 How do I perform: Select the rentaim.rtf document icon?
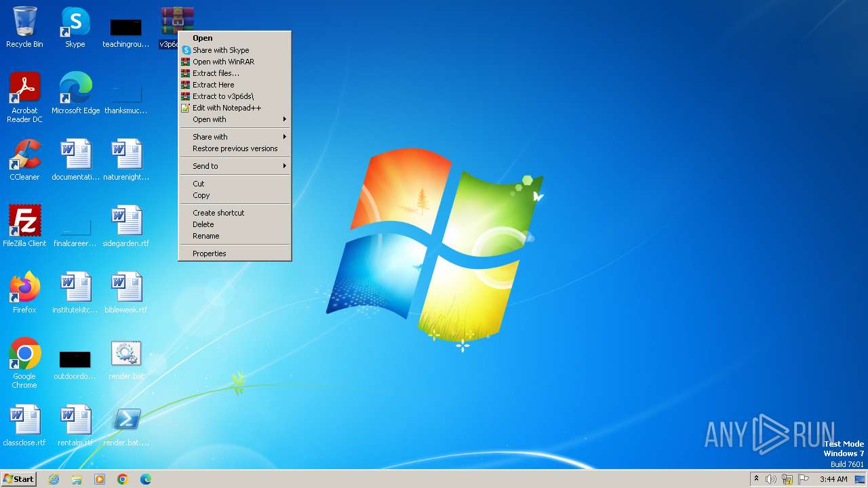(75, 426)
